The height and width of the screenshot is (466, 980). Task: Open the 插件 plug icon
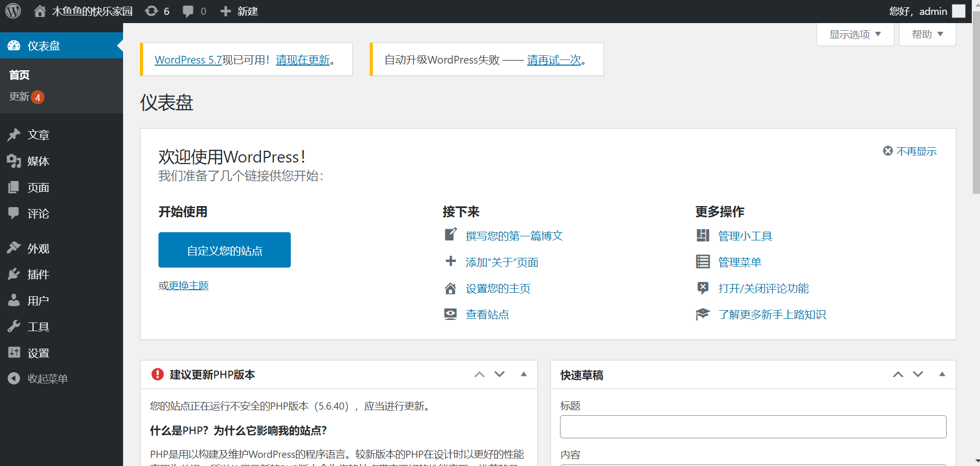tap(14, 274)
